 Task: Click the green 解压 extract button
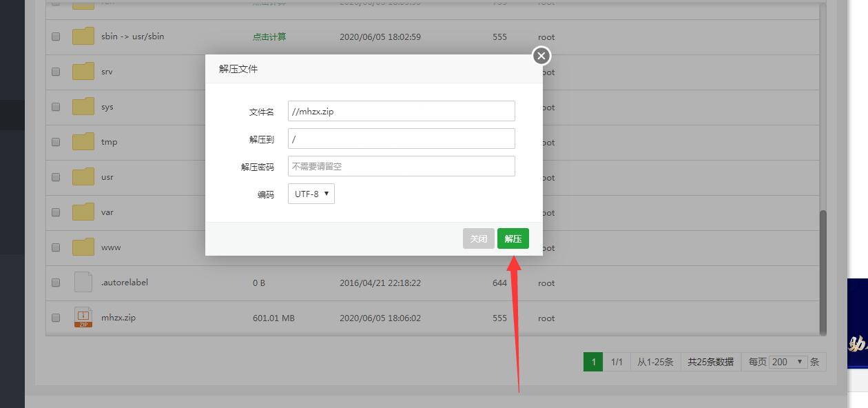pyautogui.click(x=513, y=238)
